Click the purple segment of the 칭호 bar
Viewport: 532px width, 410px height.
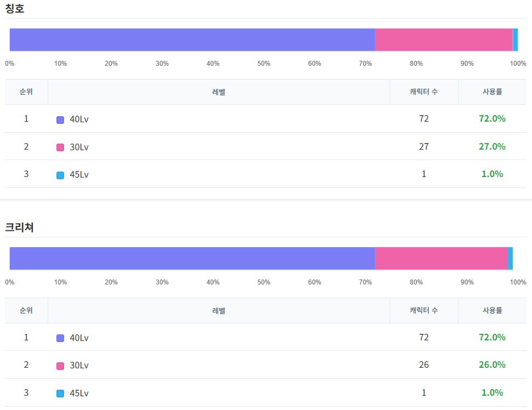(192, 40)
